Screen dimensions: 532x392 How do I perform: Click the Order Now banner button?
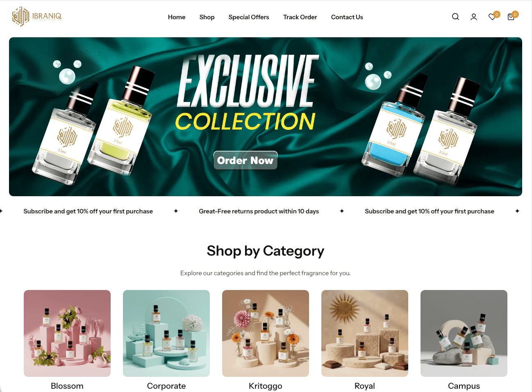[246, 160]
